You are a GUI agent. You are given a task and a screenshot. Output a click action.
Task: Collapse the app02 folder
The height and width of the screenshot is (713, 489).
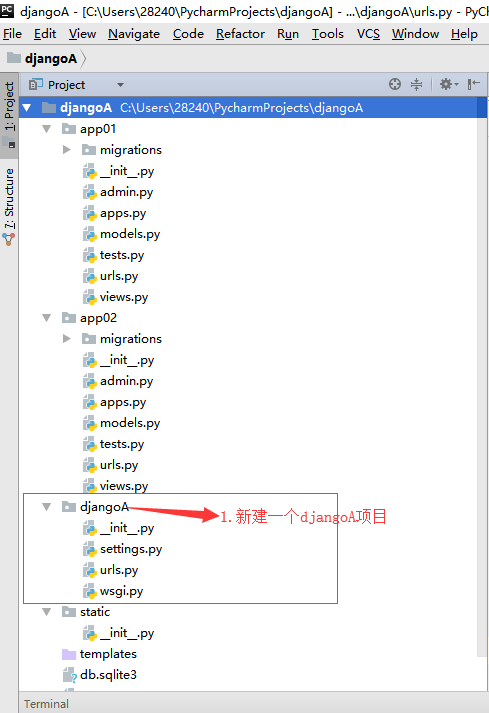click(46, 318)
